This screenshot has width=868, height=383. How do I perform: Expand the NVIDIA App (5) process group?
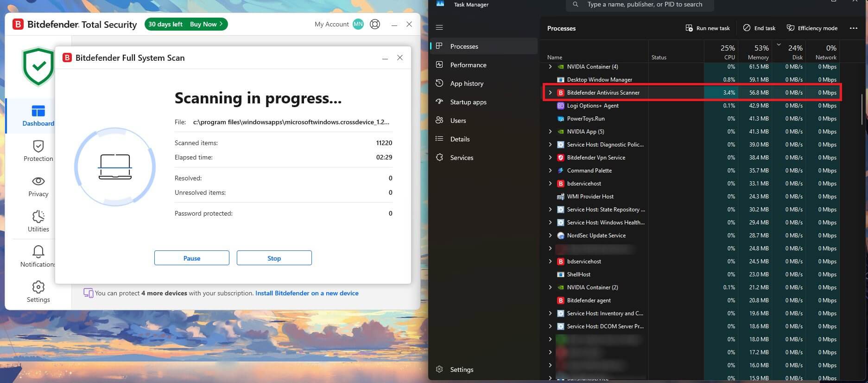(550, 132)
